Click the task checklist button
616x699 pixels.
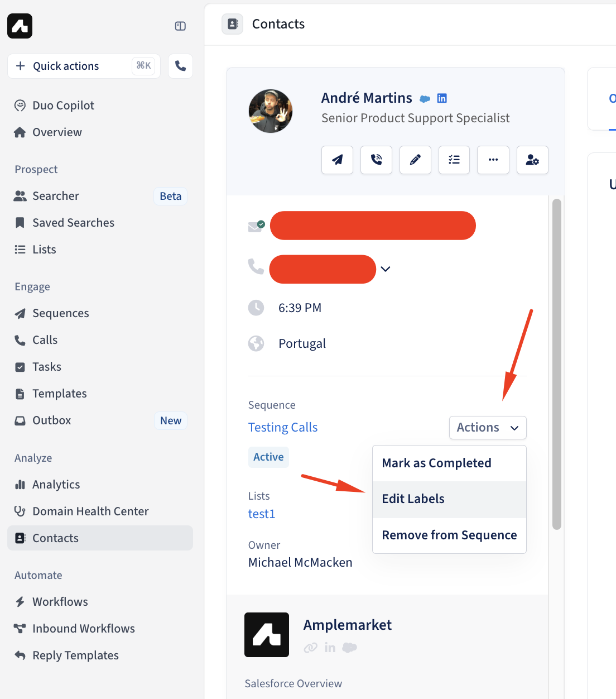point(454,160)
